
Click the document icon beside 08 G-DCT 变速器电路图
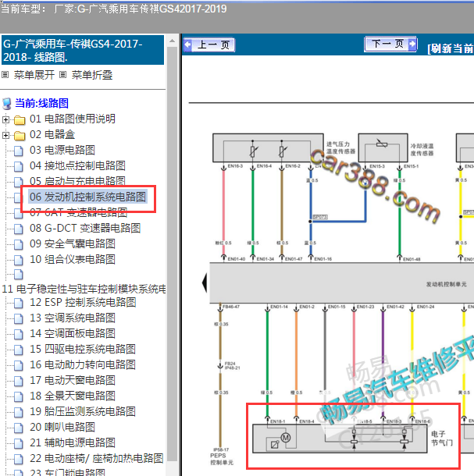[19, 229]
